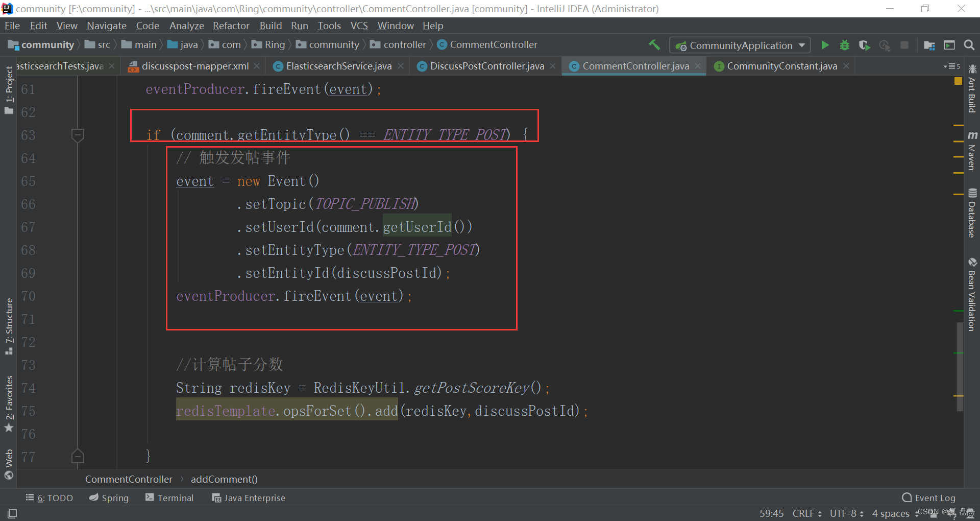Switch to DiscussPostController.java tab
Screen dimensions: 980x521
(487, 66)
